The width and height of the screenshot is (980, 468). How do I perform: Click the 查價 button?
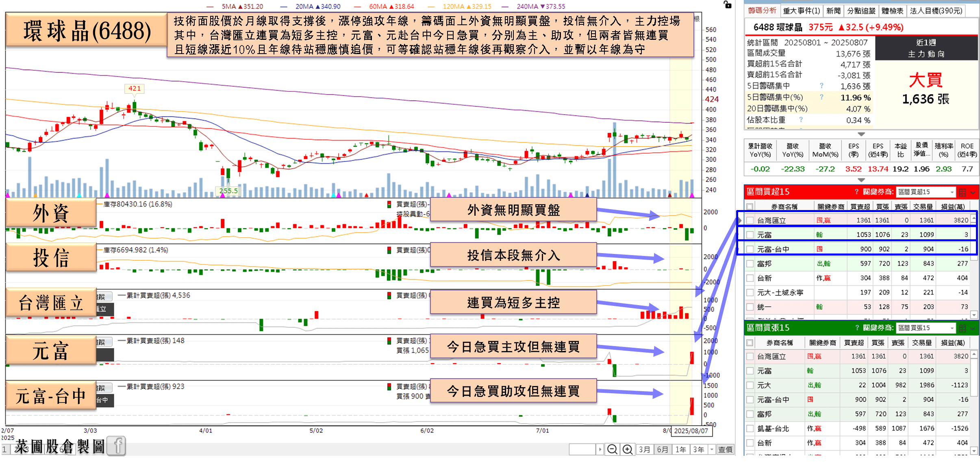(x=725, y=449)
